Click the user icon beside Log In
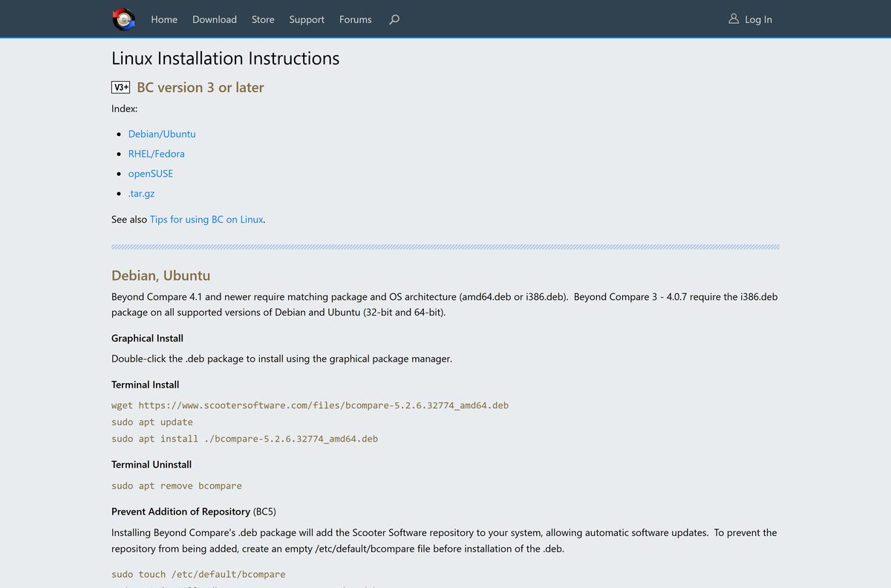This screenshot has width=891, height=588. click(x=734, y=19)
